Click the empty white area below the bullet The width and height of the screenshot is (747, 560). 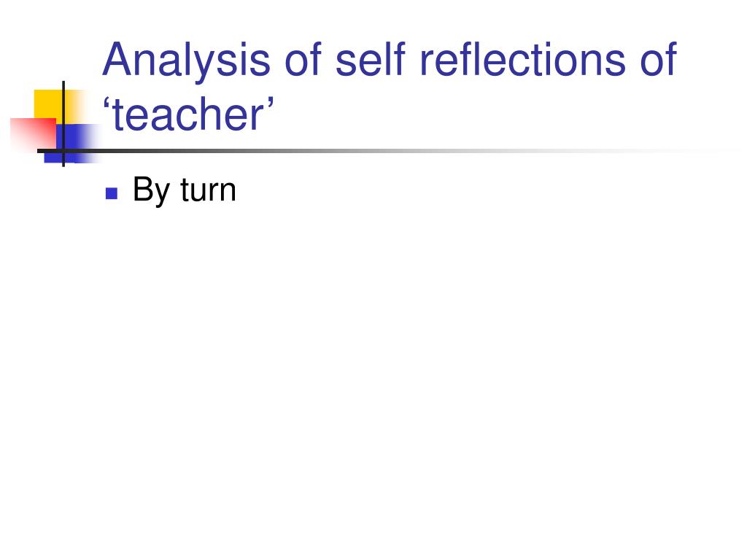373,371
